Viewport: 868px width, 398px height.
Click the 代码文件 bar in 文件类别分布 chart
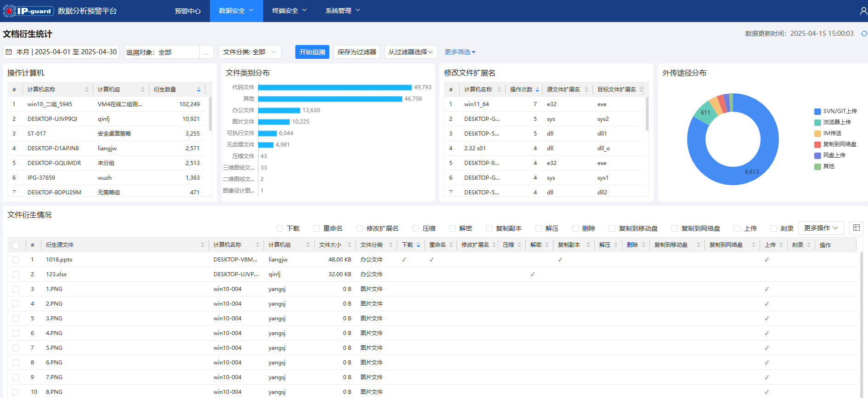click(x=335, y=87)
